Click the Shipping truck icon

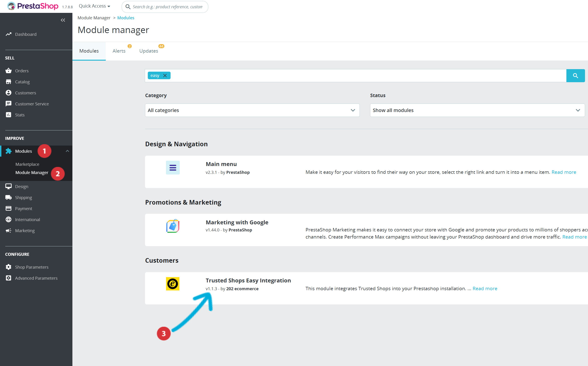(x=9, y=197)
